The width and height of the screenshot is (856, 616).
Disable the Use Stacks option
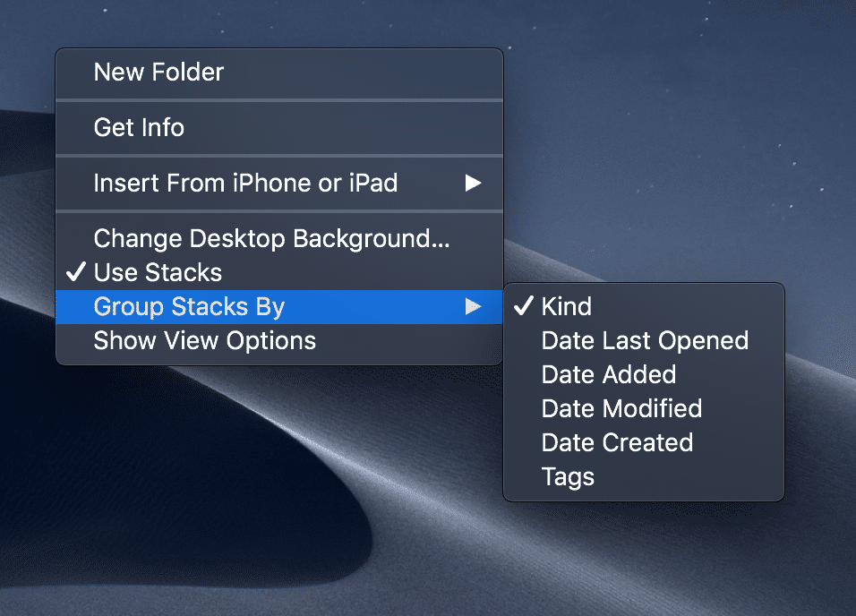[158, 273]
